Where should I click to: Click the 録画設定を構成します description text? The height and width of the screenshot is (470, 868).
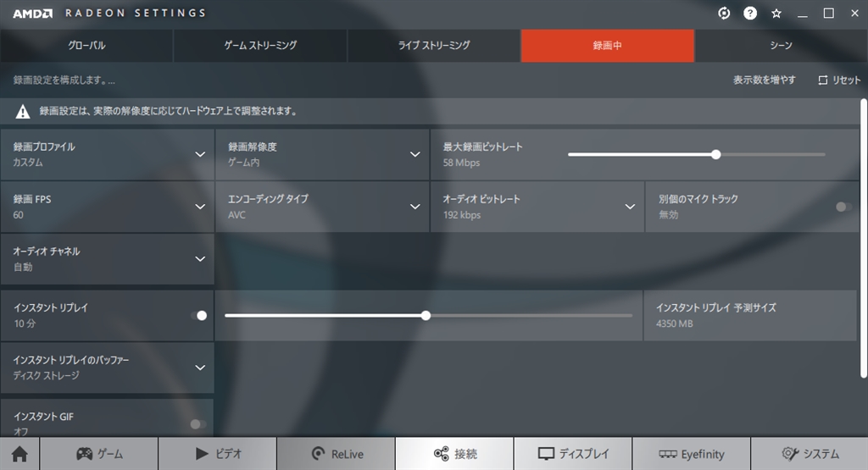tap(64, 80)
